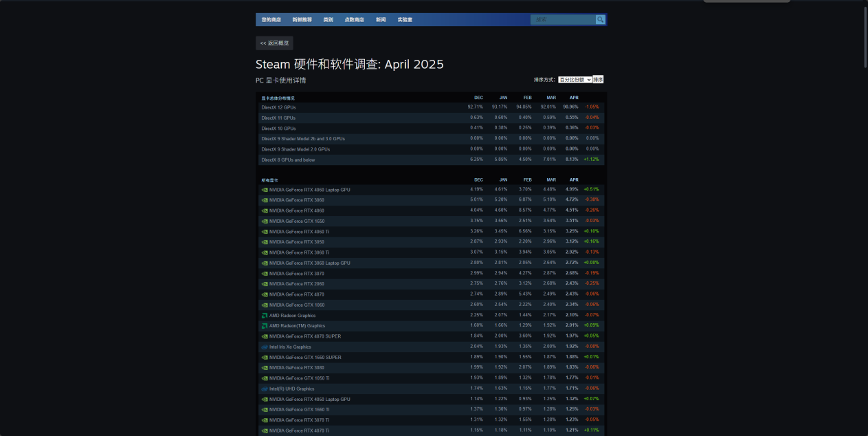Open 新鲜推荐 menu
The height and width of the screenshot is (436, 868).
[302, 19]
